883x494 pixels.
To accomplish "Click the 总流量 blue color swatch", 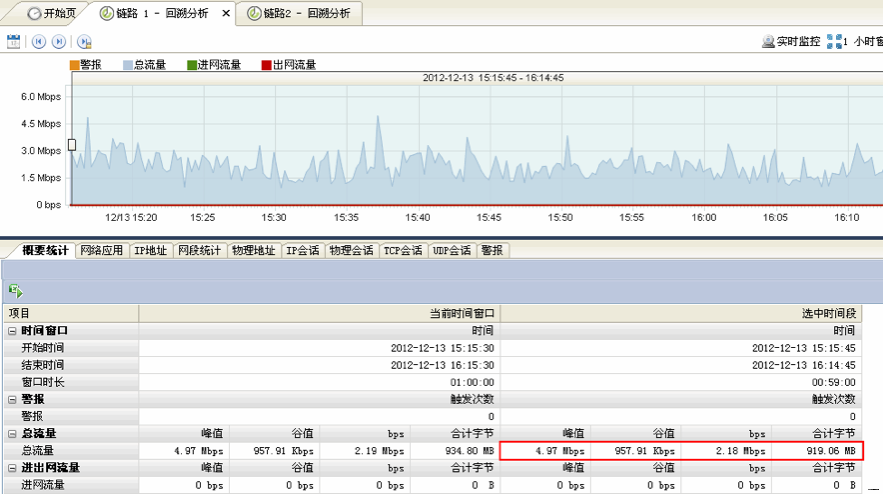I will coord(129,65).
